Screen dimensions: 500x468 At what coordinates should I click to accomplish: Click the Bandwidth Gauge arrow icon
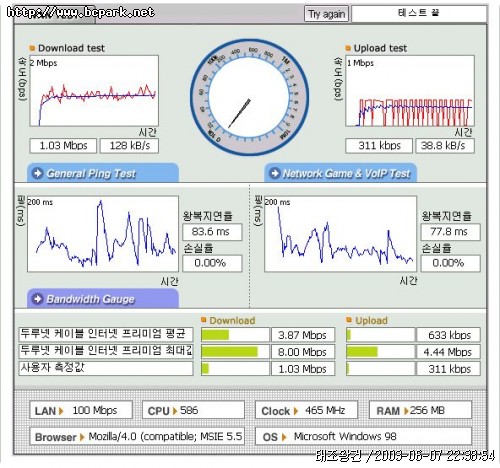37,299
